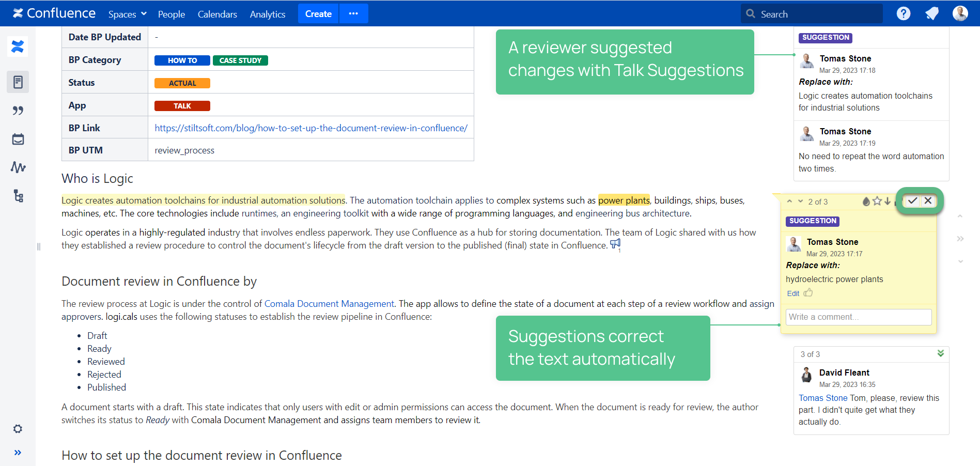The width and height of the screenshot is (980, 466).
Task: Open the People menu item
Action: [172, 14]
